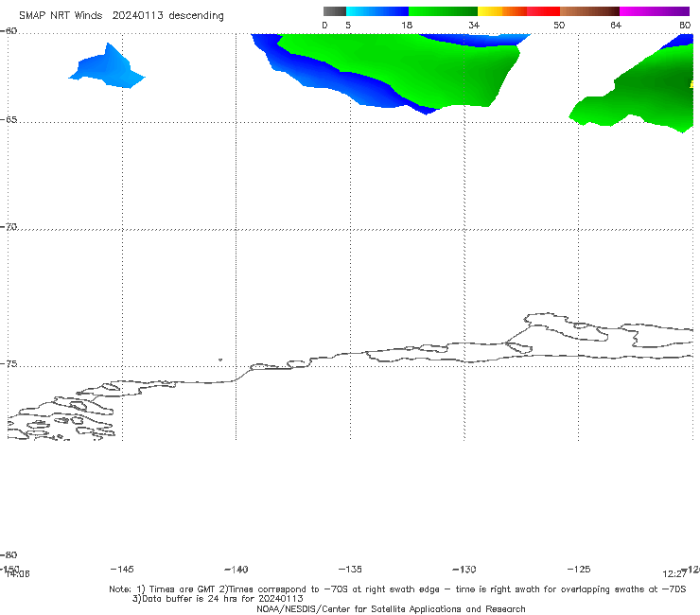Select the green segment of the color bar
Image resolution: width=700 pixels, height=615 pixels.
coord(443,11)
